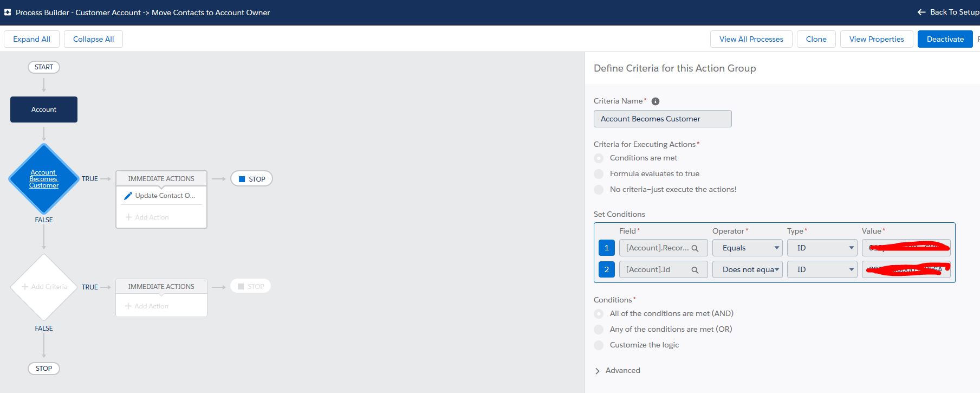Click second IMMEDIATE ACTIONS header
Image resolution: width=980 pixels, height=393 pixels.
tap(161, 286)
